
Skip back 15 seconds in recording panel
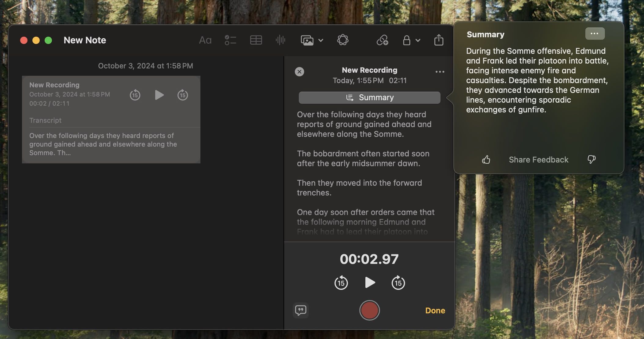pyautogui.click(x=341, y=282)
